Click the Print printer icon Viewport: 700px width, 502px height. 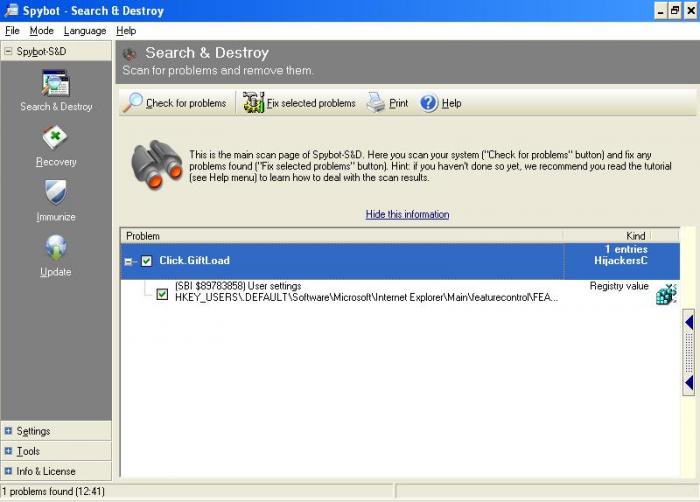376,103
